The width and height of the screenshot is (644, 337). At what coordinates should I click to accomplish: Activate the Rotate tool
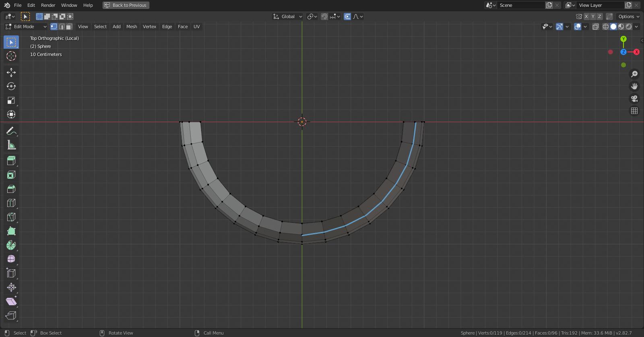pos(11,87)
